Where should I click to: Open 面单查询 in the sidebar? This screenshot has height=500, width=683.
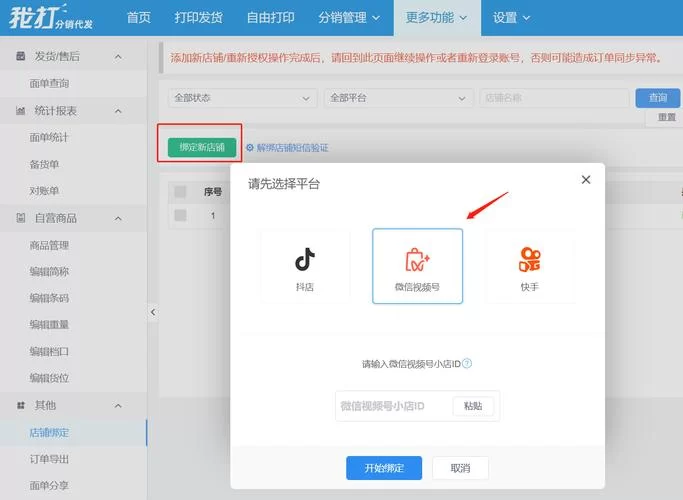[x=49, y=83]
